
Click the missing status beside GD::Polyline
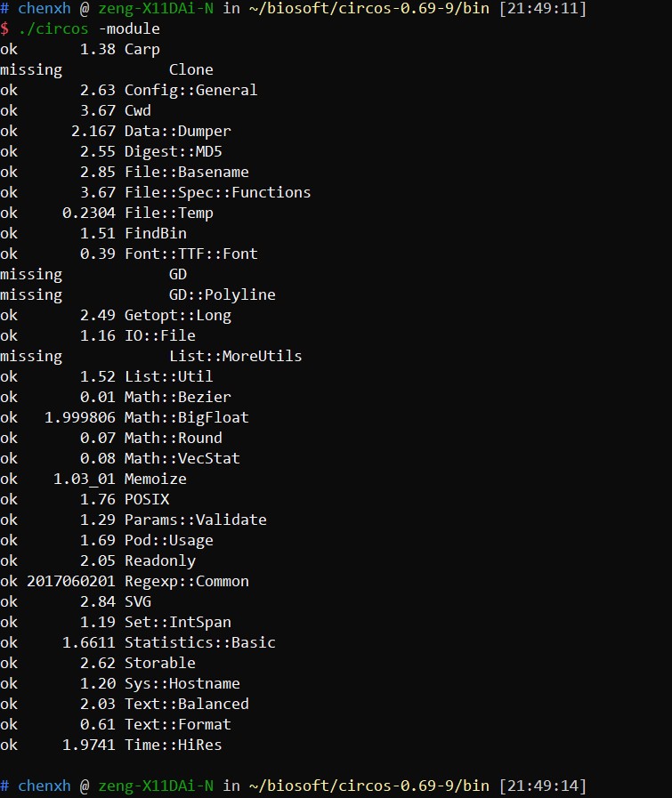pos(31,294)
